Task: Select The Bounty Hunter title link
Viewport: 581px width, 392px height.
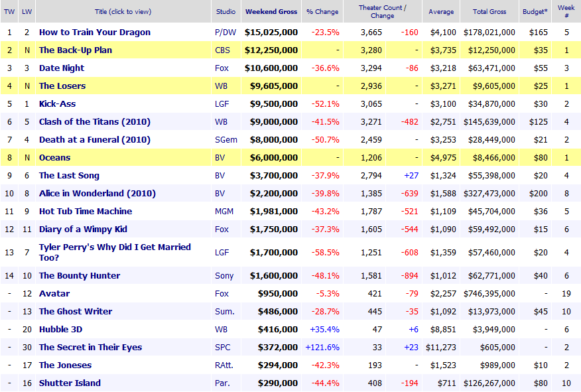Action: click(80, 276)
